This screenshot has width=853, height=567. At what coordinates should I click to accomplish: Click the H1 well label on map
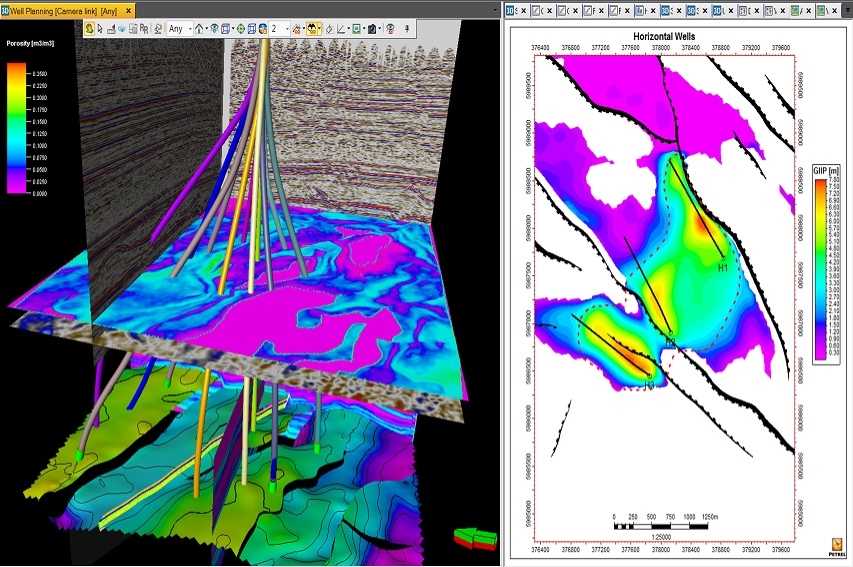(x=722, y=267)
